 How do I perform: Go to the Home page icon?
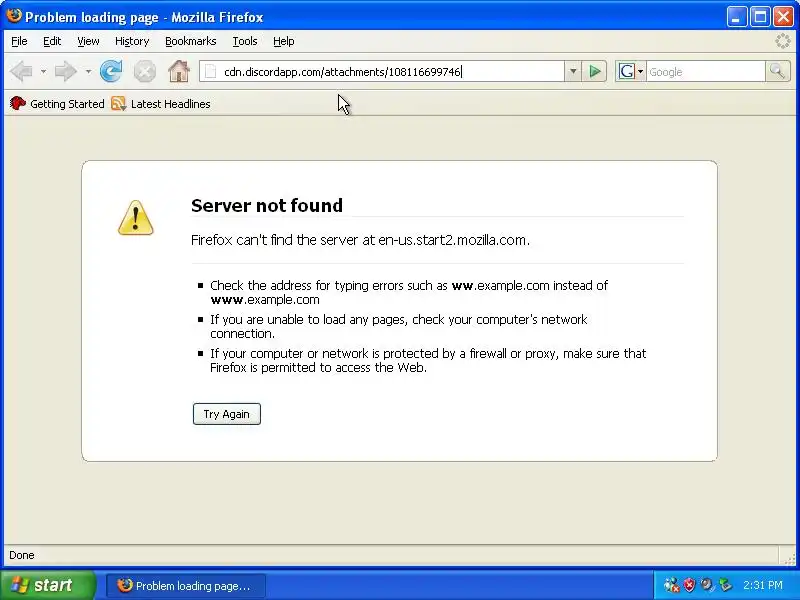(x=179, y=71)
